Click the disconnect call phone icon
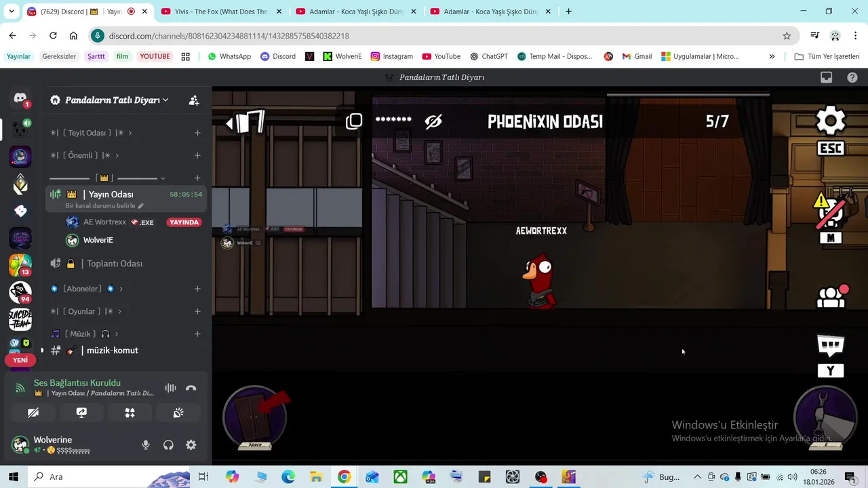868x488 pixels. pos(191,388)
